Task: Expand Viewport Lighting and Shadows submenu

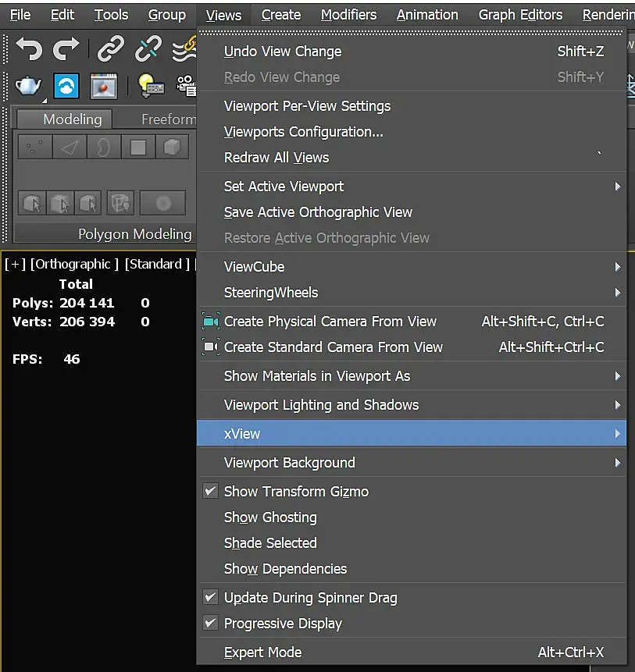Action: coord(411,405)
